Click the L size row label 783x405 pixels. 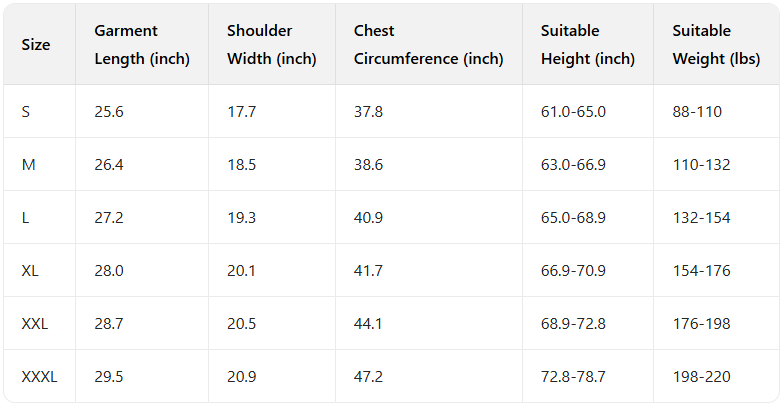click(26, 218)
